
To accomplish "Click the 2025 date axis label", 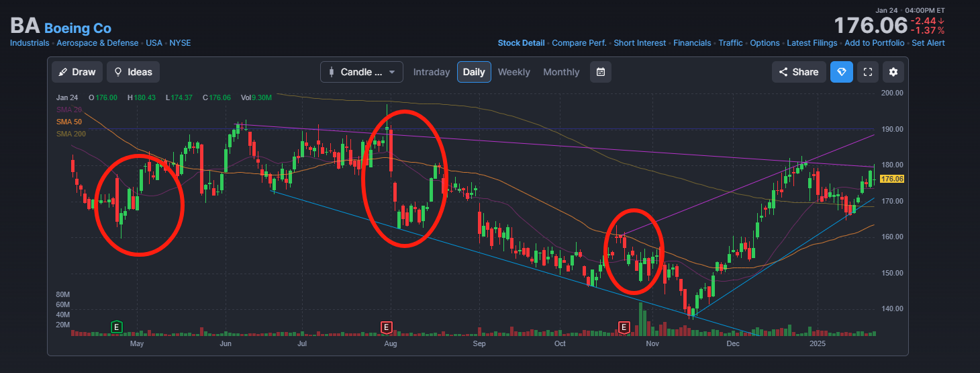I will [x=818, y=343].
